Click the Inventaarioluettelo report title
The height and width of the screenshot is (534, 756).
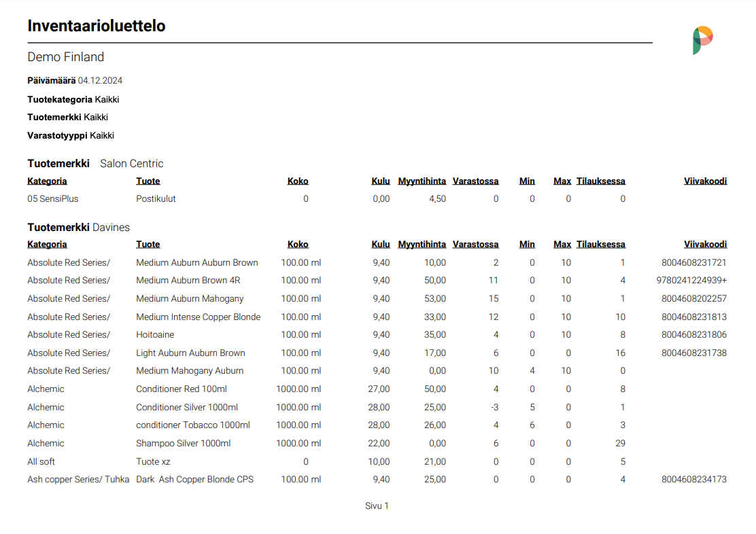click(97, 26)
